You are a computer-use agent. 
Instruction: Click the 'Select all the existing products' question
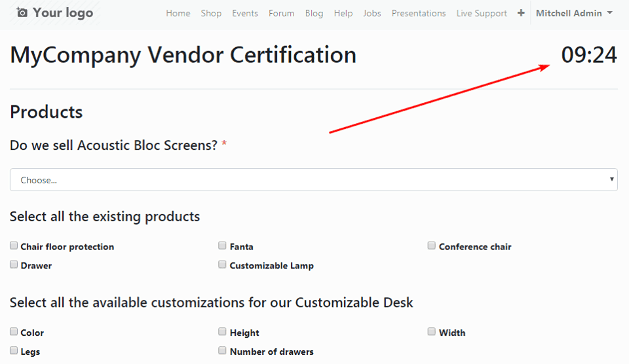(105, 217)
